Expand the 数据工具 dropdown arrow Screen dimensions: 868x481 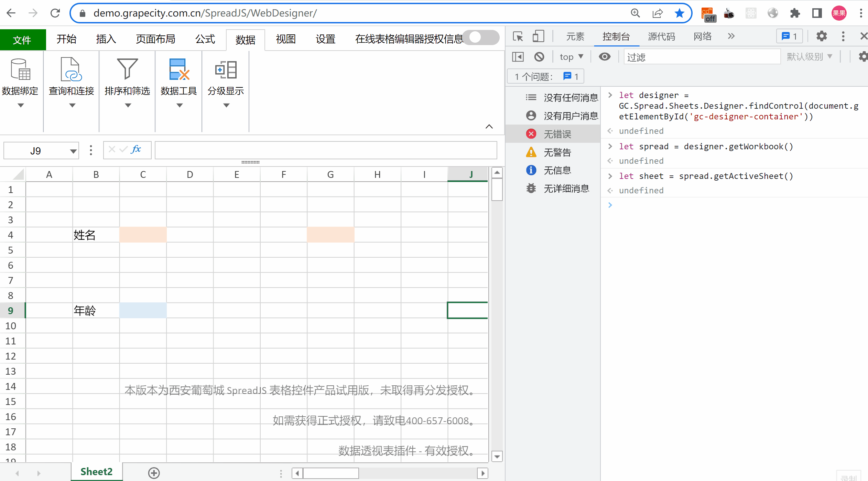tap(180, 105)
